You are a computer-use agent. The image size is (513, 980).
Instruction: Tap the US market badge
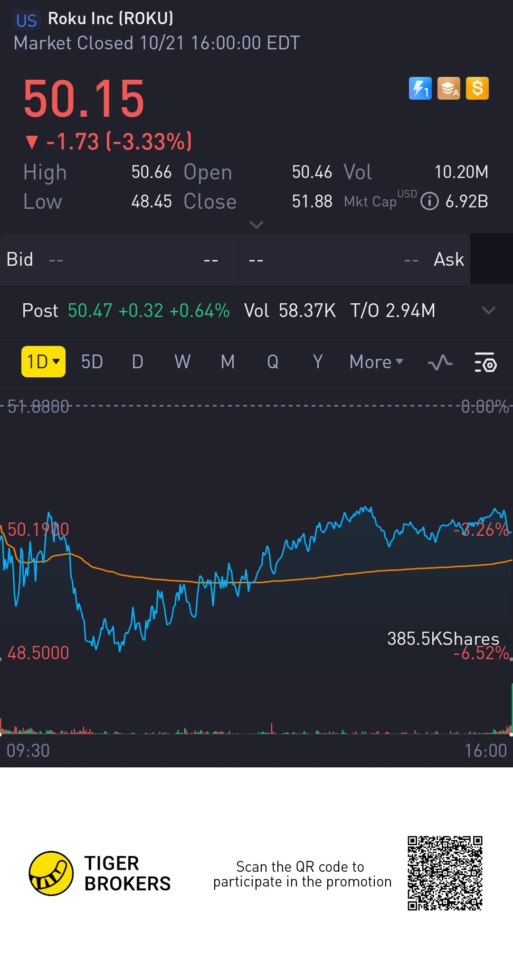coord(26,20)
